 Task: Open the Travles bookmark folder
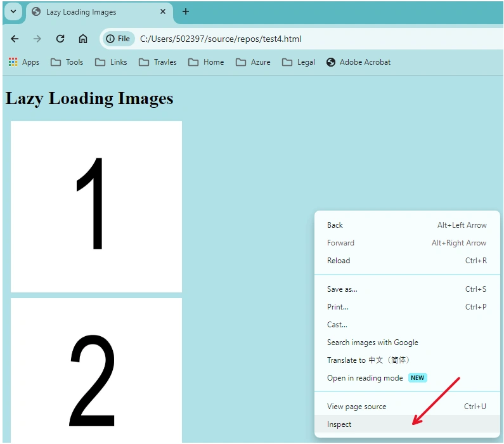pyautogui.click(x=157, y=62)
